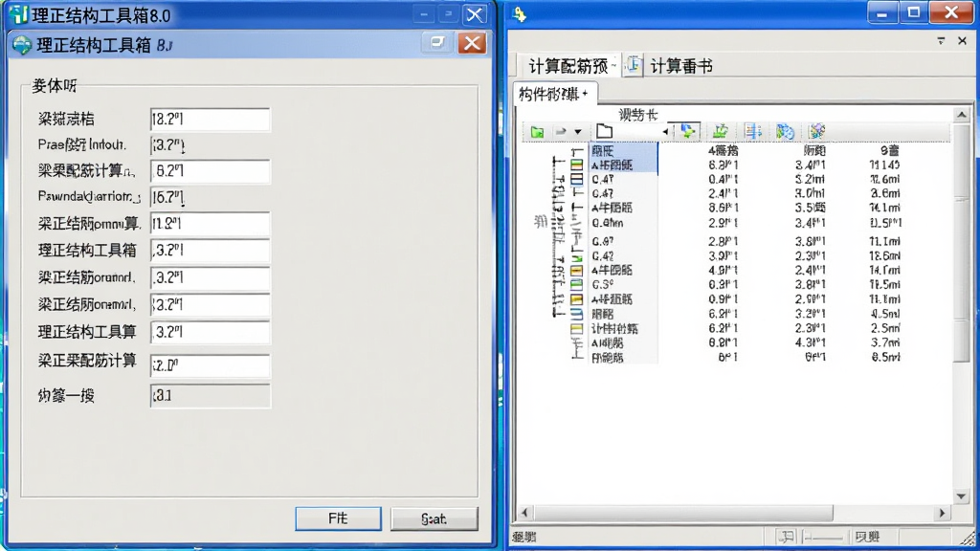Click the table cell reading 3.7ml
The height and width of the screenshot is (551, 980).
(886, 343)
